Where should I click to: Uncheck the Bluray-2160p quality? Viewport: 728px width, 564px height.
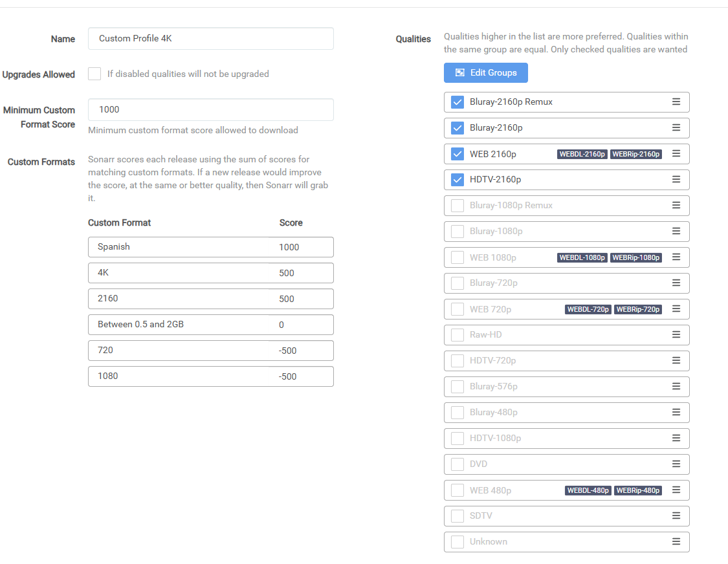(458, 128)
